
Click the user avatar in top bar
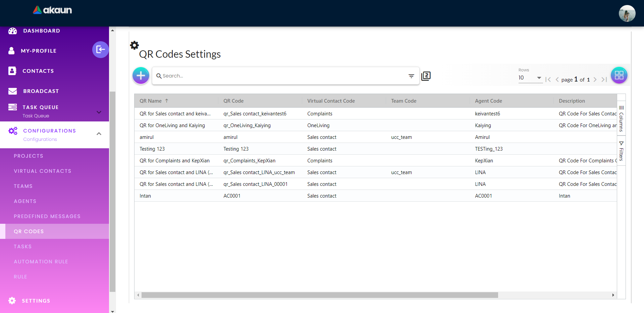coord(627,13)
